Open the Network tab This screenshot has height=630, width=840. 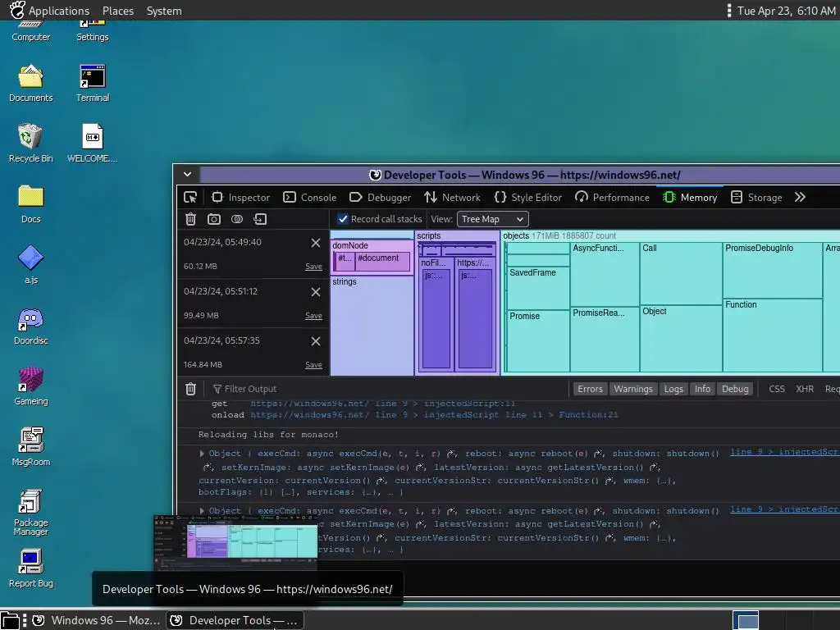452,197
